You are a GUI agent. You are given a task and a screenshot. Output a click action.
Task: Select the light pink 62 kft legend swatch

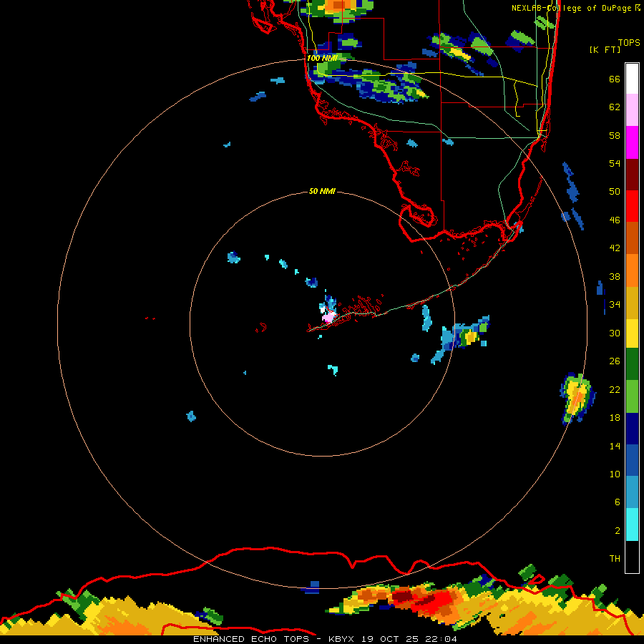[x=632, y=110]
